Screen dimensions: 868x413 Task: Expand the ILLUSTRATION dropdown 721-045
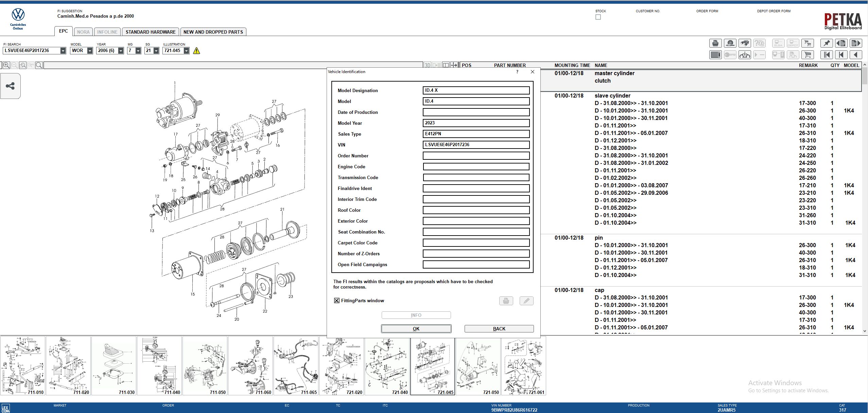click(186, 51)
